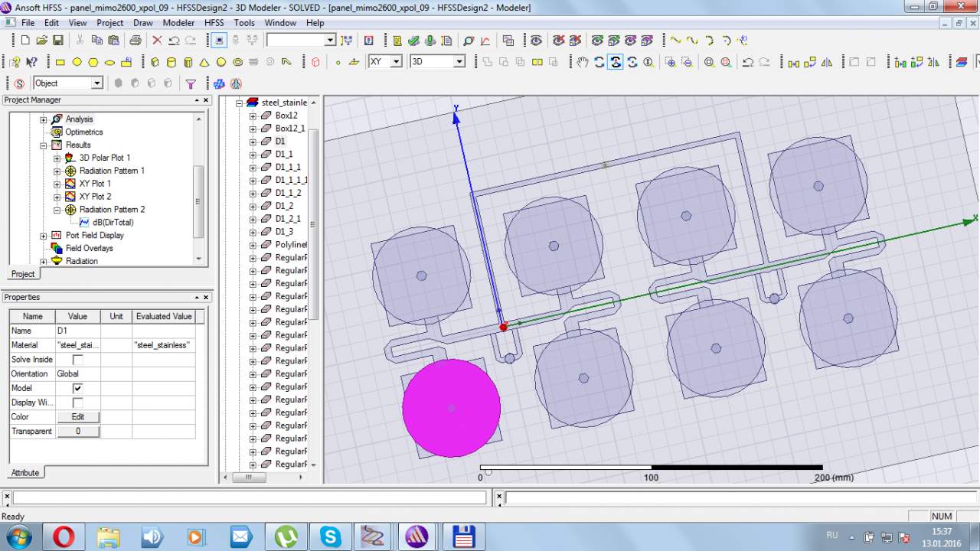Expand the Port Field Display node

(x=44, y=236)
